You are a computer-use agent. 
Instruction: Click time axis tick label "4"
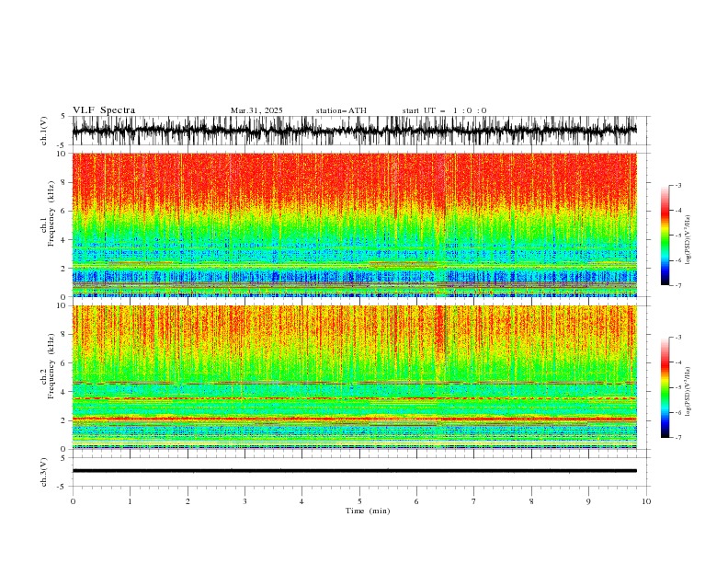pos(301,501)
